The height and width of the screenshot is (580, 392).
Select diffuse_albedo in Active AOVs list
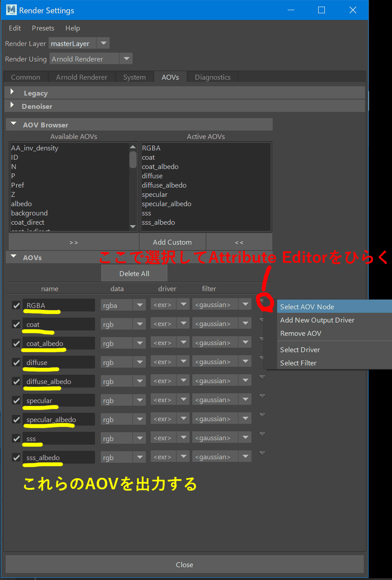[164, 185]
